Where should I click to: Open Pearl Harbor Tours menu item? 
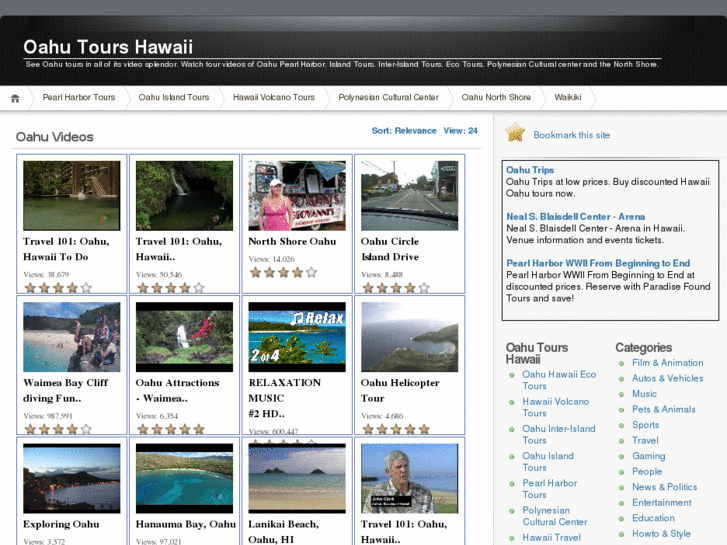[79, 97]
